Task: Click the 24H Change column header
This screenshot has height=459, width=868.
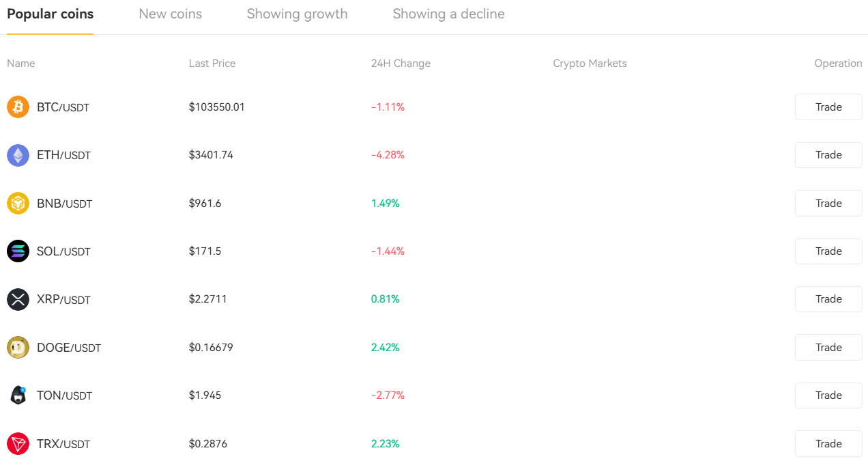Action: point(401,63)
